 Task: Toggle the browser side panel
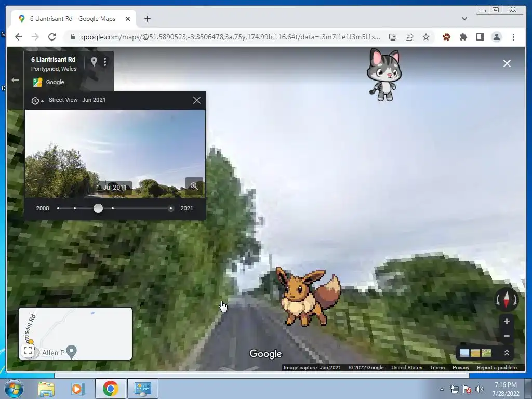tap(480, 37)
